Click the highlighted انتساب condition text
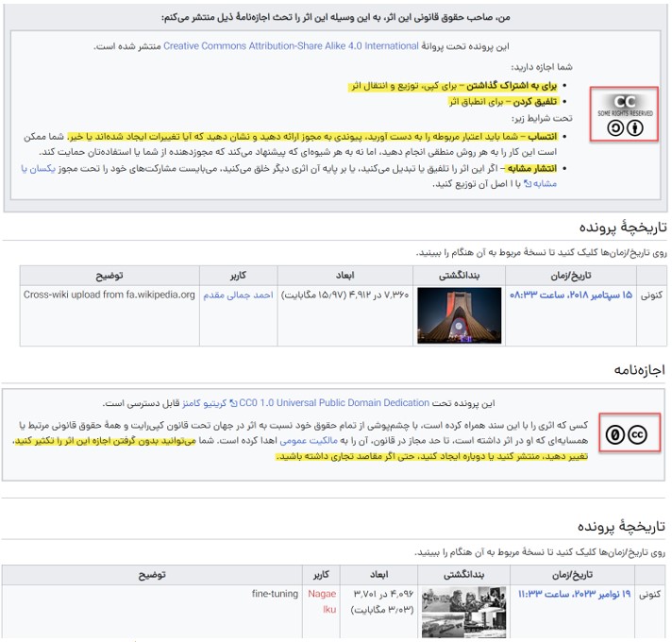The height and width of the screenshot is (642, 672). pos(312,137)
